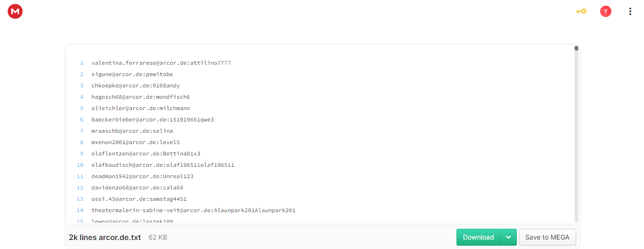Expand the Download options dropdown arrow
This screenshot has height=249, width=644.
tap(508, 237)
